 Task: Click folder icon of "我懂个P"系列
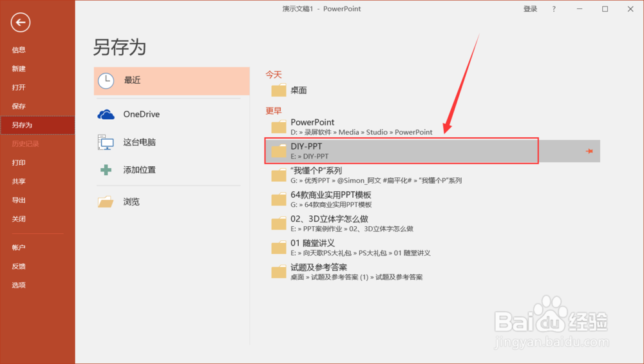278,175
